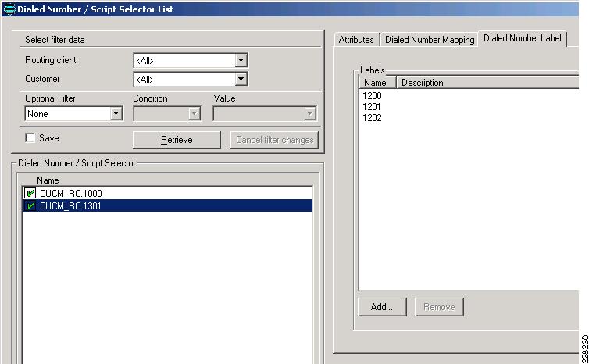Switch to the Attributes tab
589x364 pixels.
click(356, 40)
